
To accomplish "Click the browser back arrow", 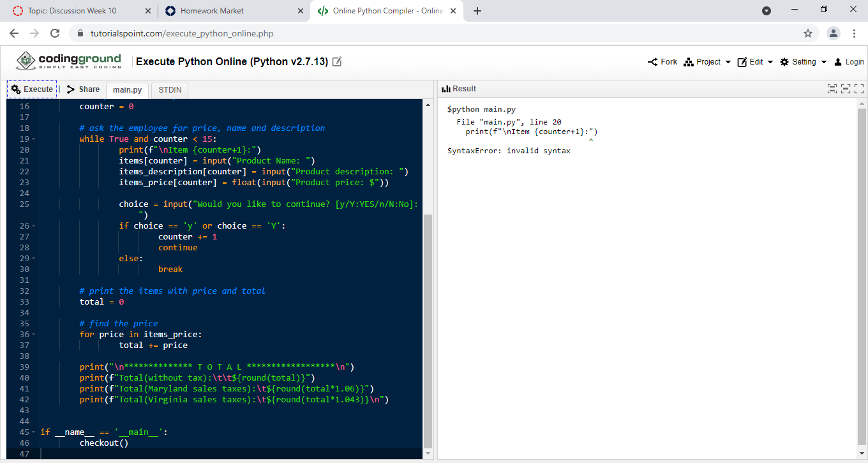I will point(14,33).
